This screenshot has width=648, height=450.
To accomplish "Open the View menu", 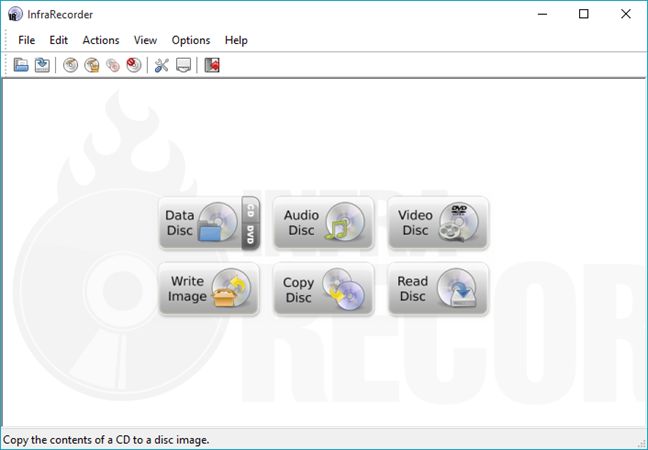I will point(145,40).
